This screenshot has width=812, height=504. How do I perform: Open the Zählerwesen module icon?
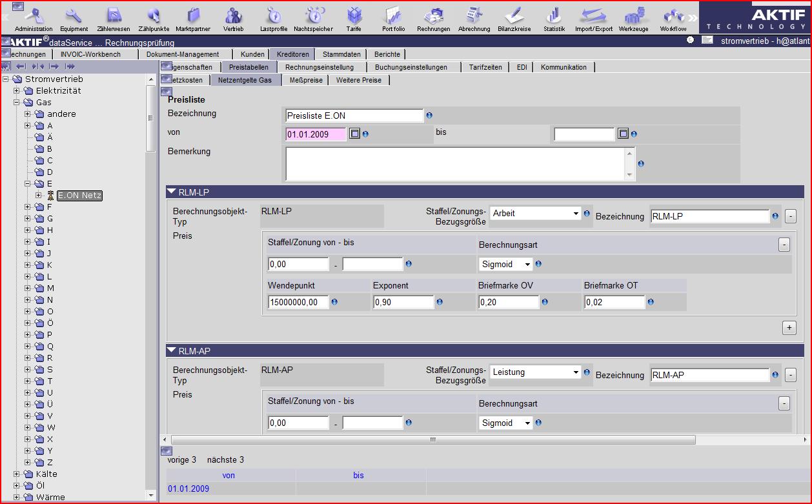pyautogui.click(x=114, y=17)
